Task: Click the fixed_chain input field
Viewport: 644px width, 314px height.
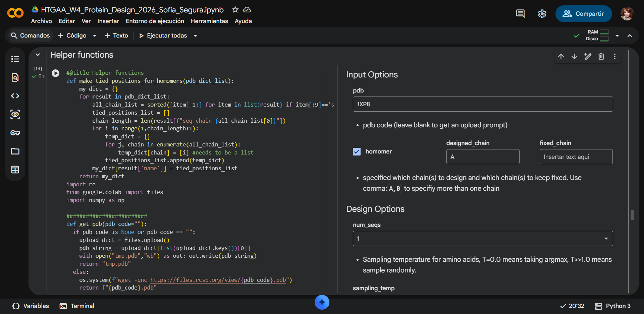Action: click(576, 157)
